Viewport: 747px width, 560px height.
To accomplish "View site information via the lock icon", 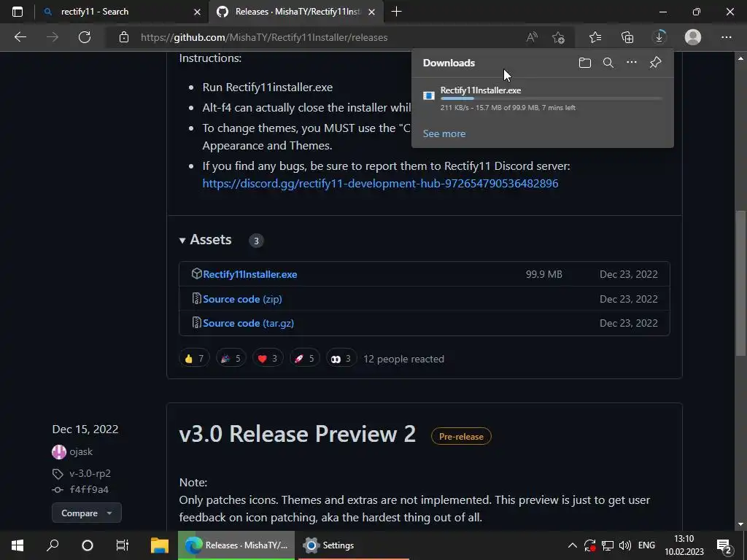I will click(x=124, y=37).
